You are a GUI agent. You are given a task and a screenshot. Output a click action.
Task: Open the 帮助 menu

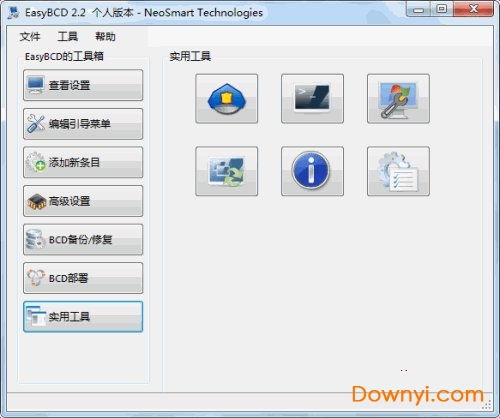(105, 37)
